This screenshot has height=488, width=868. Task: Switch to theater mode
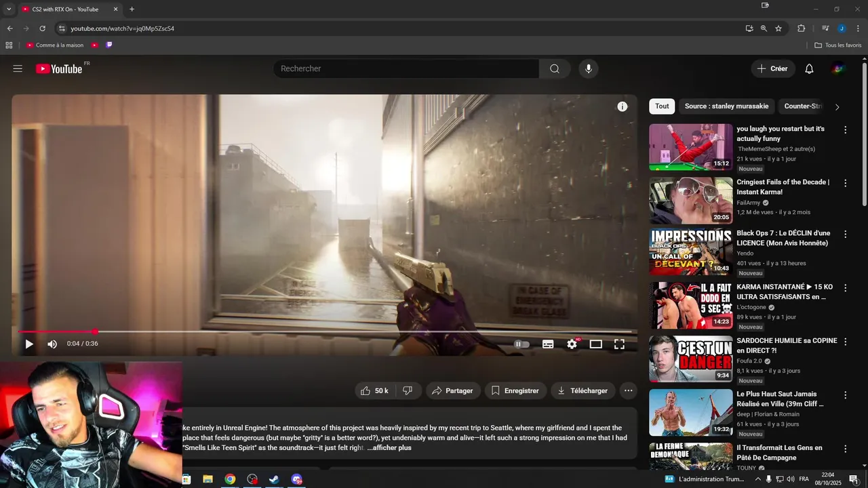(x=596, y=344)
